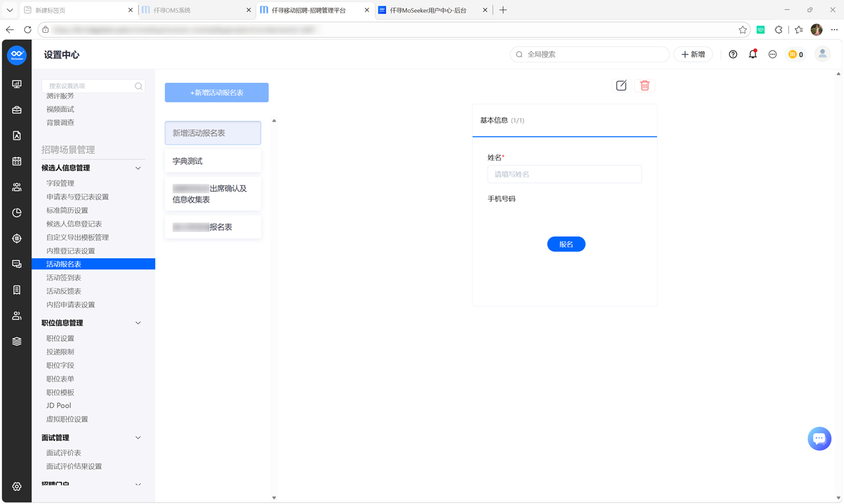The image size is (844, 504).
Task: Click the user avatar in header
Action: click(822, 54)
